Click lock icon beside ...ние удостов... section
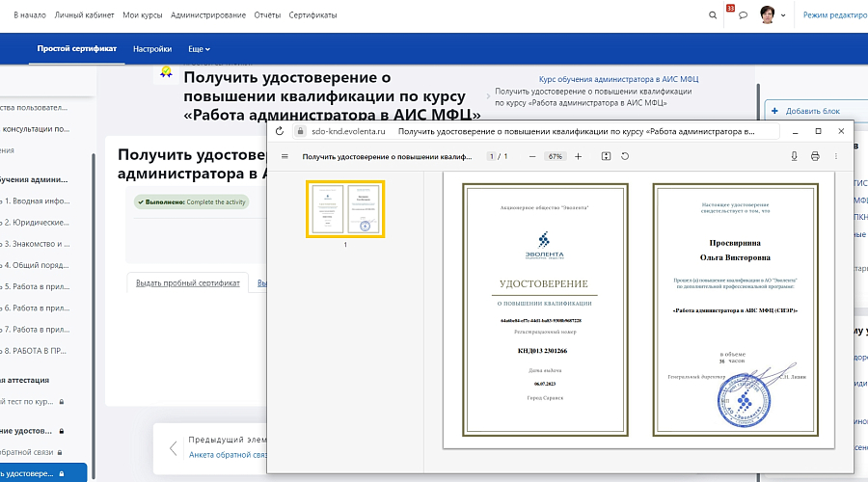Viewport: 868px width, 482px height. [62, 431]
